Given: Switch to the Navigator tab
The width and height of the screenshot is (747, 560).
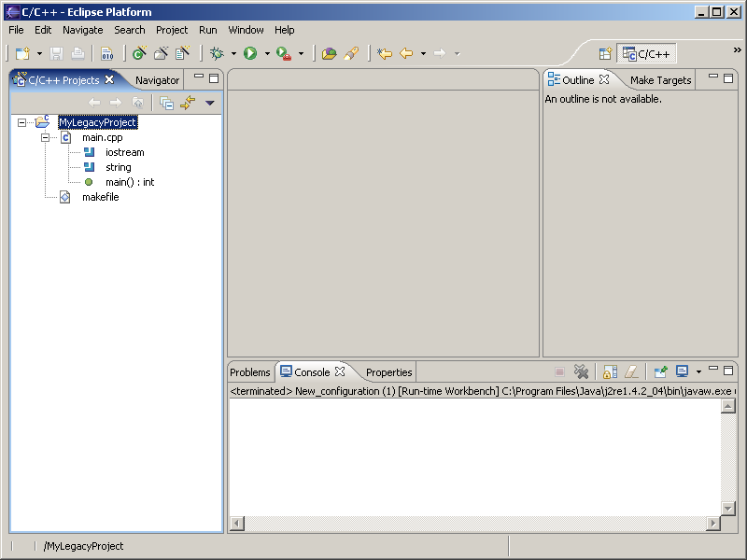Looking at the screenshot, I should coord(157,80).
